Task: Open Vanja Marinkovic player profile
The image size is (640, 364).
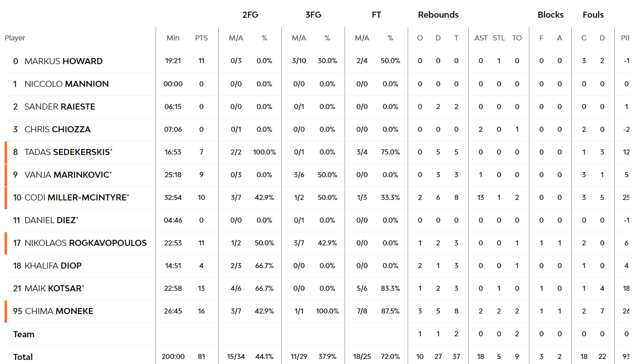Action: (68, 175)
